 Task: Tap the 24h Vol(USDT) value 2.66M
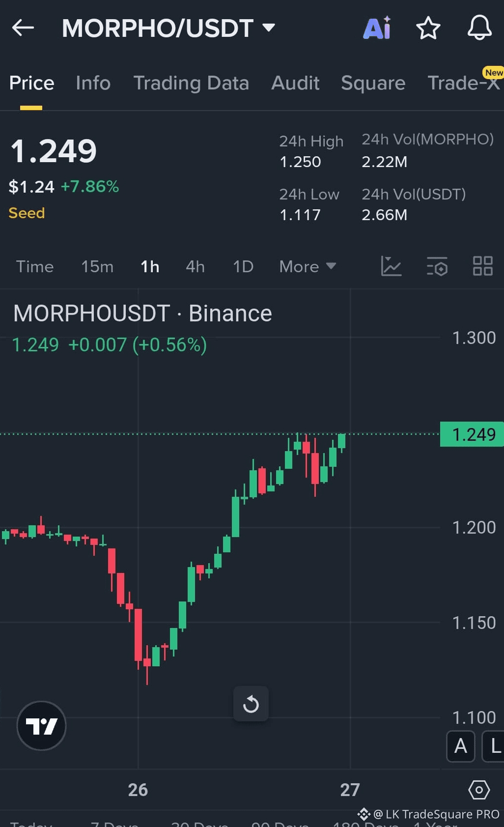[x=384, y=215]
